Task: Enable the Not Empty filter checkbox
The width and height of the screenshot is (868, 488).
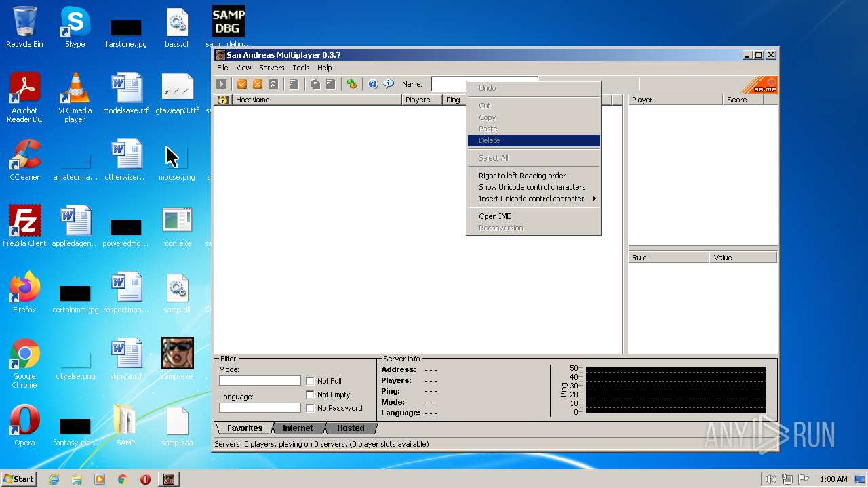Action: click(310, 394)
